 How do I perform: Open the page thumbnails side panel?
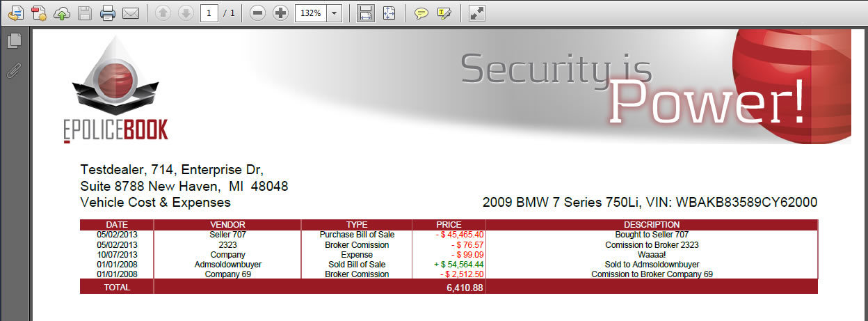coord(14,41)
